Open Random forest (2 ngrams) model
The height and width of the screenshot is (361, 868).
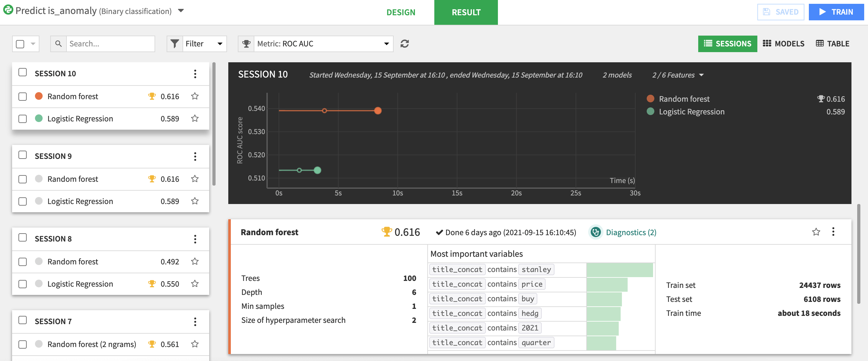click(x=92, y=344)
